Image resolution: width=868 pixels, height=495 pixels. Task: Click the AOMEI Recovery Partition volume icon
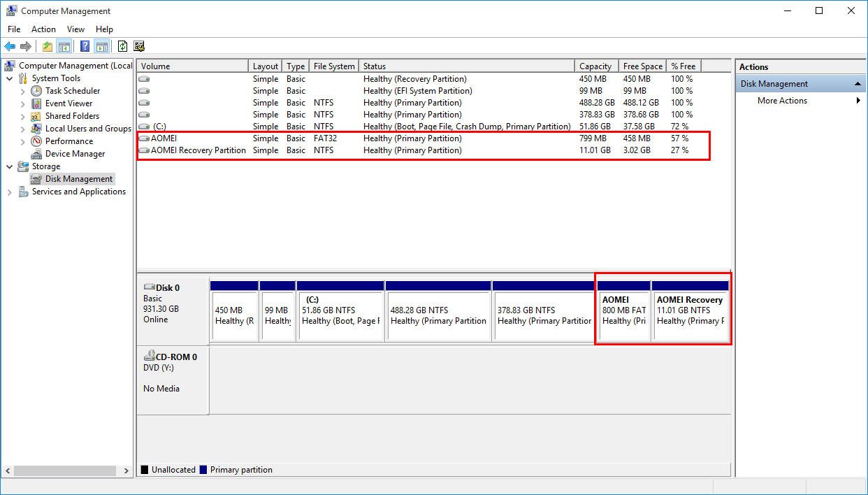click(x=144, y=150)
